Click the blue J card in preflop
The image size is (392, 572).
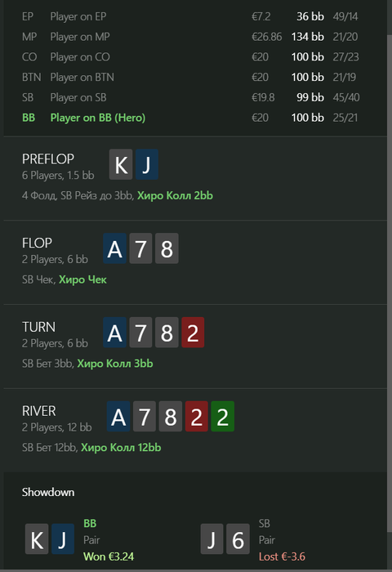click(146, 164)
